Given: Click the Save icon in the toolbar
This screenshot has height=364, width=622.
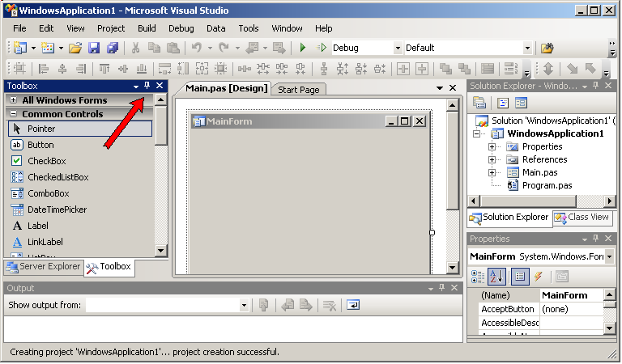Looking at the screenshot, I should point(94,49).
